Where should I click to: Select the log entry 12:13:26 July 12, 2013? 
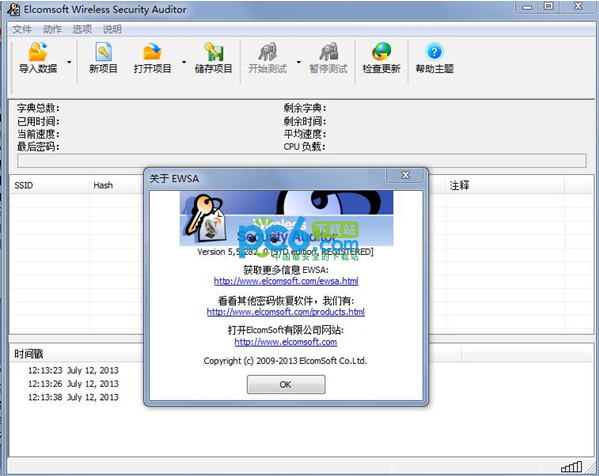(73, 384)
